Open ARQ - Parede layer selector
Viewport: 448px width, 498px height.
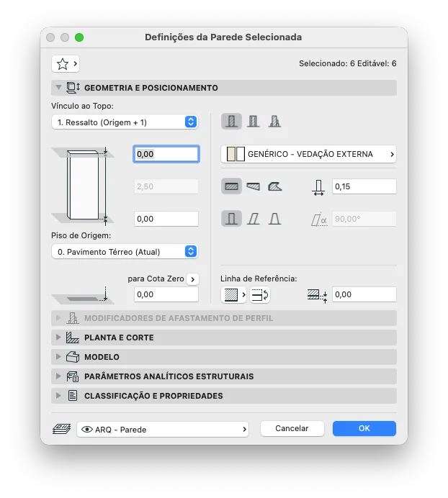[x=163, y=430]
